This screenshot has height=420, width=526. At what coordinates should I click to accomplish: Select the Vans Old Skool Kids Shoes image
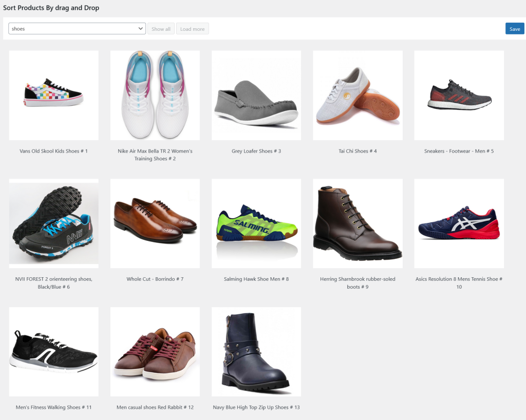53,95
